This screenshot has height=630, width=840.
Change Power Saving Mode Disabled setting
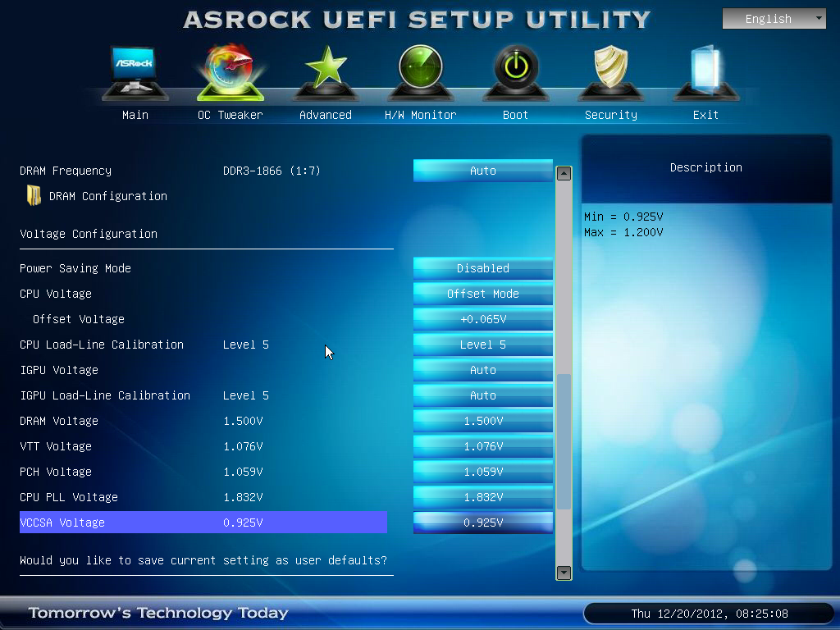point(482,268)
